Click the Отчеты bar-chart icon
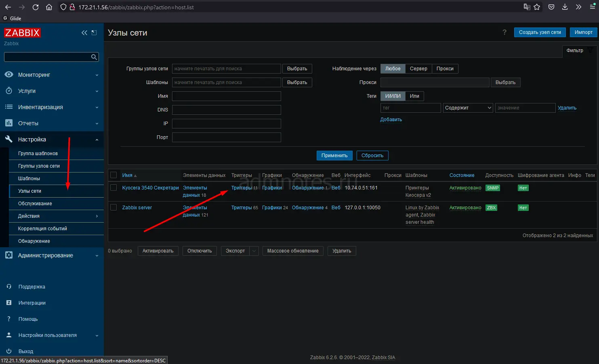Image resolution: width=599 pixels, height=364 pixels. [x=9, y=123]
